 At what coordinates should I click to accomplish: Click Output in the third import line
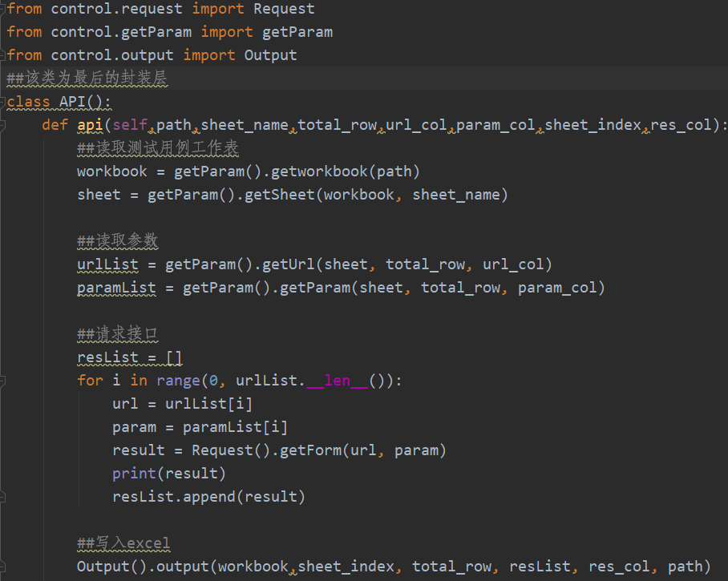click(x=270, y=55)
